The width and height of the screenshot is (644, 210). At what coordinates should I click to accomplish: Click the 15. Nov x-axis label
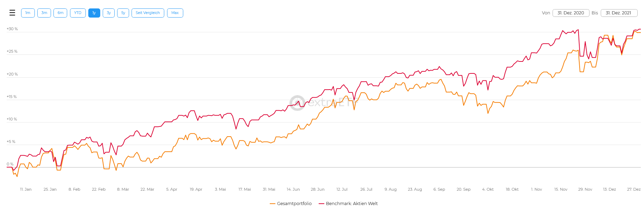(561, 189)
